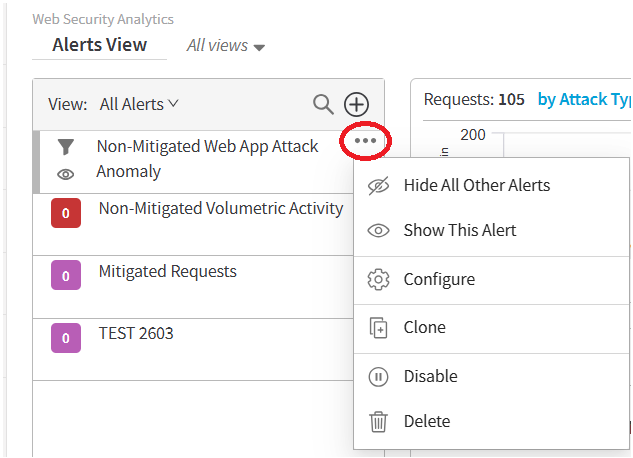Select Clone from the context menu
The image size is (633, 458).
424,328
